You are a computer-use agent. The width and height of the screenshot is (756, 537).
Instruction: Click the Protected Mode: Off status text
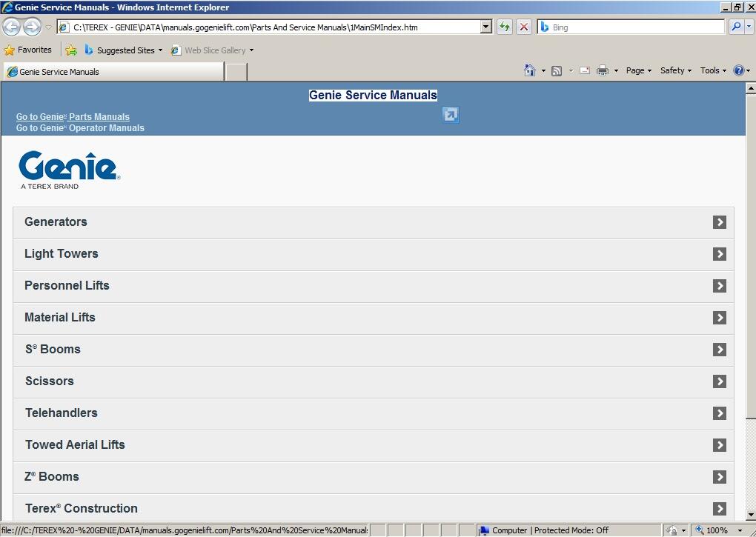coord(571,530)
